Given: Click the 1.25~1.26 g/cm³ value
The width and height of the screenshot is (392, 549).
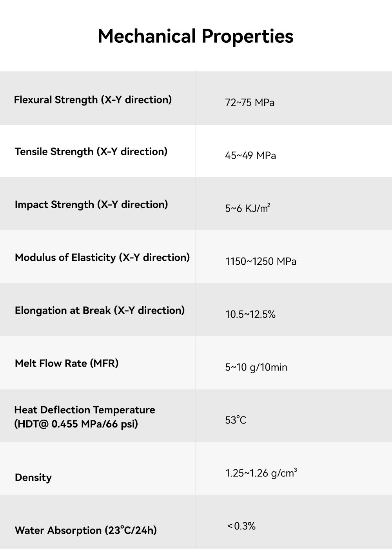Looking at the screenshot, I should (261, 473).
